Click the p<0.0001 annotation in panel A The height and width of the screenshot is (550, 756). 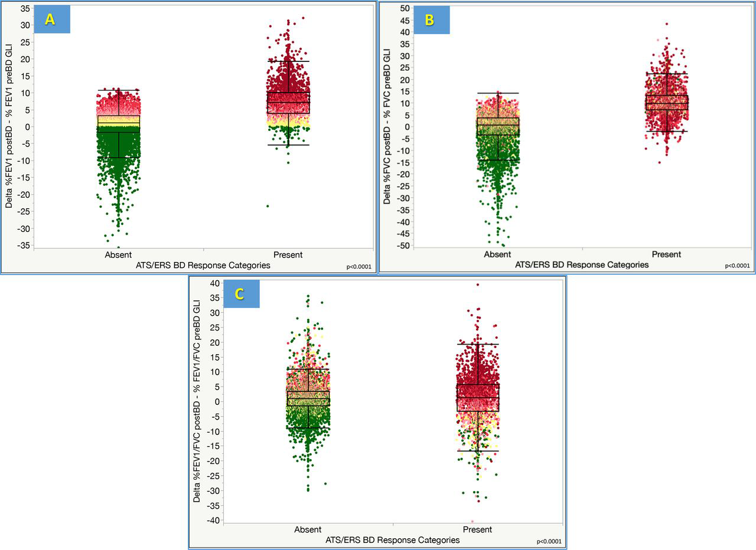tap(359, 267)
